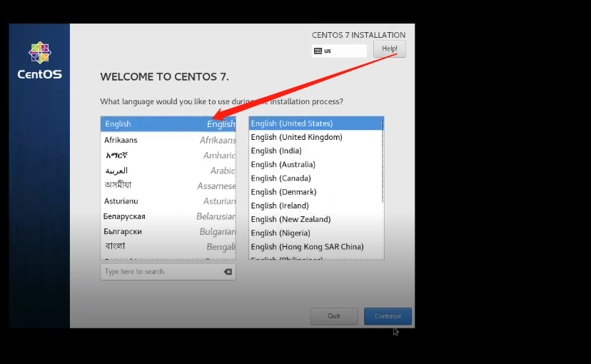The width and height of the screenshot is (591, 364).
Task: Select Arabic language row
Action: point(168,171)
